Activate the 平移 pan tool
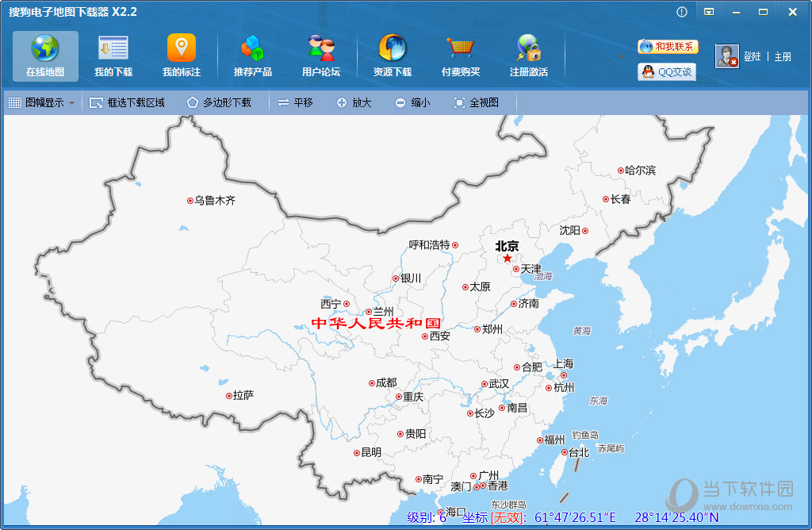 [x=295, y=102]
